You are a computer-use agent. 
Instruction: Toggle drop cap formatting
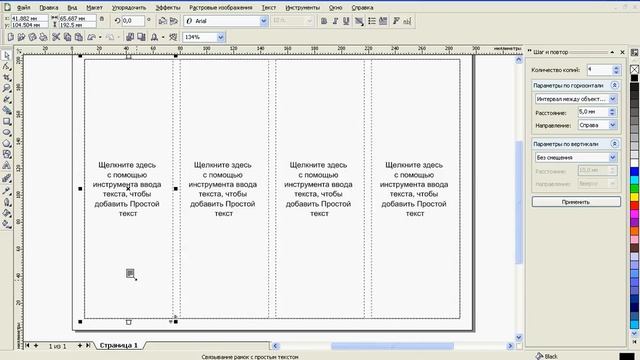tap(383, 21)
